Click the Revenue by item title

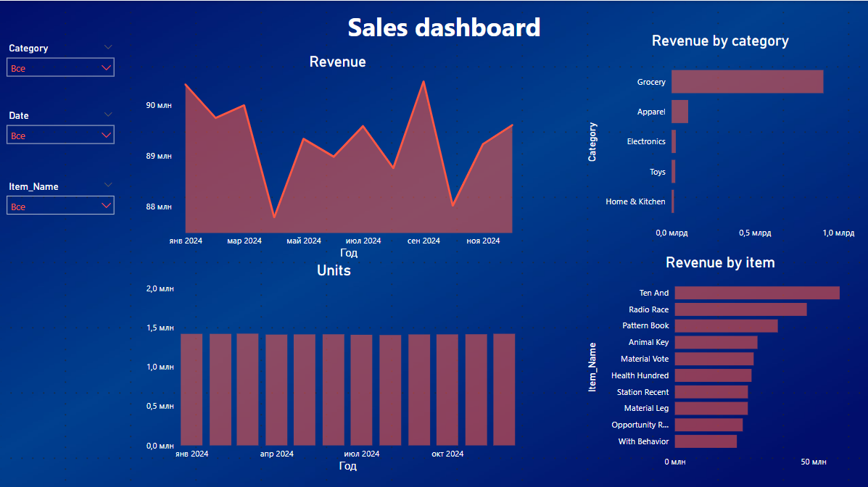[720, 262]
